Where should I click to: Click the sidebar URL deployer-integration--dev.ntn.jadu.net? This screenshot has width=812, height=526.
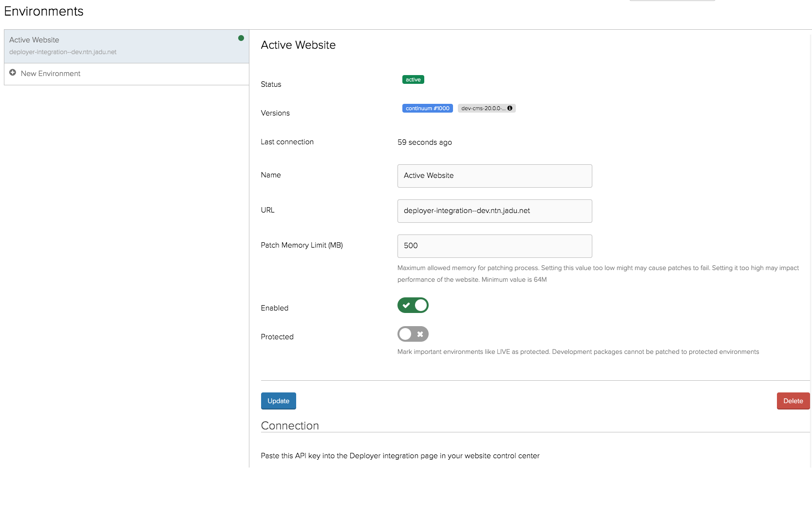[x=63, y=52]
